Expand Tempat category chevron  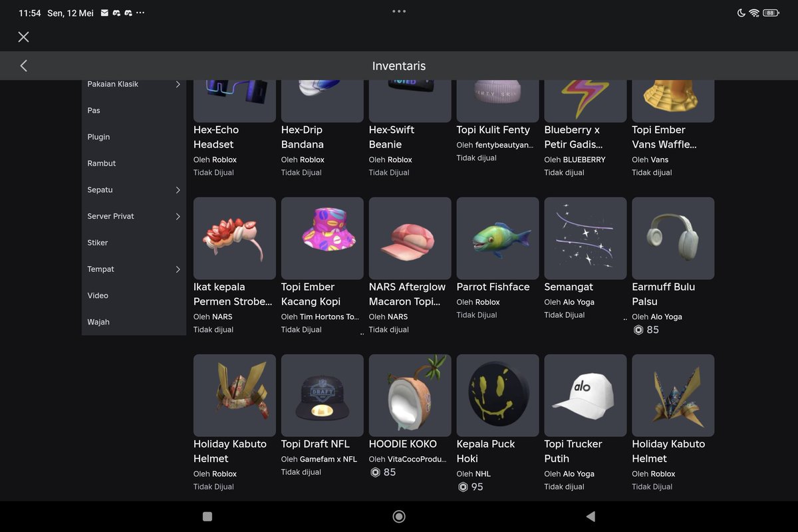tap(178, 269)
